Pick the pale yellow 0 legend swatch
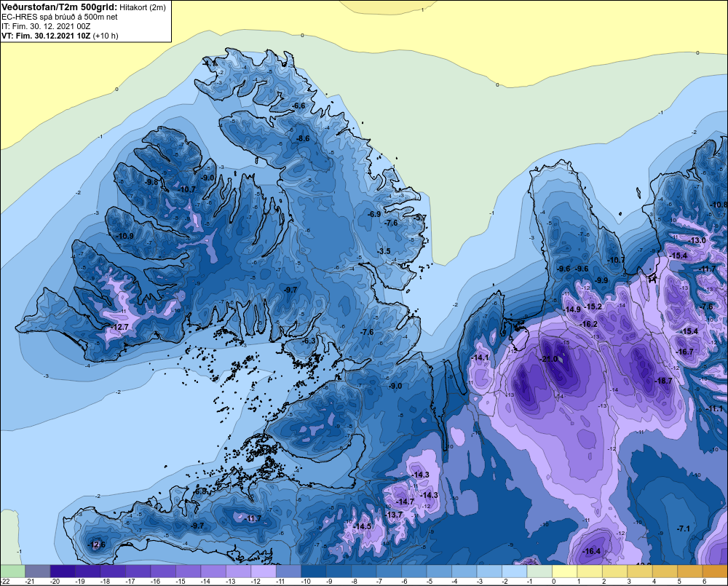The height and width of the screenshot is (586, 728). click(564, 571)
